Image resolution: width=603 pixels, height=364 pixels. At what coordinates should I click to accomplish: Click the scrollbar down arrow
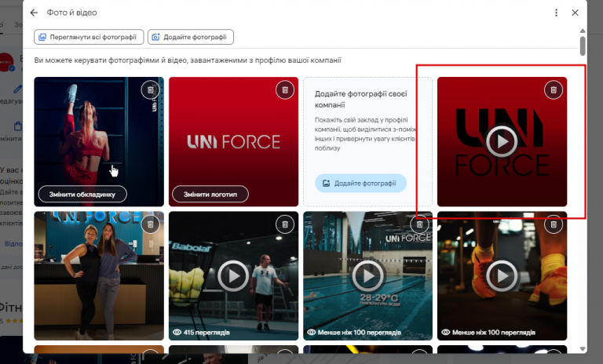click(583, 349)
